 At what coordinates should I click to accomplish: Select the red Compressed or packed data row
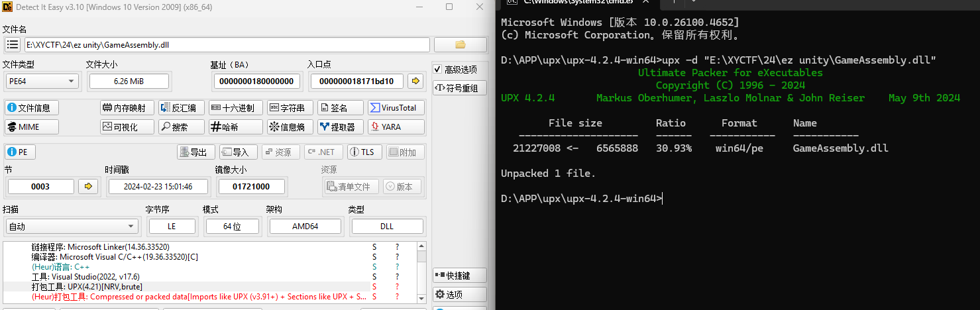click(211, 297)
